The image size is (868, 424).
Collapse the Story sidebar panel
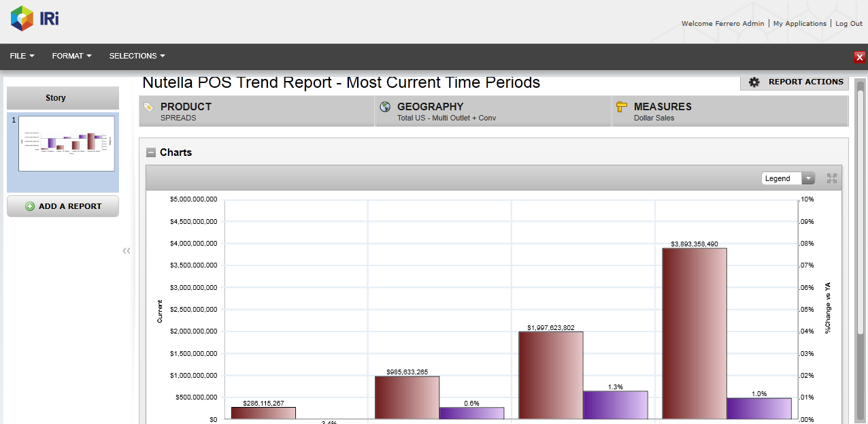(127, 251)
